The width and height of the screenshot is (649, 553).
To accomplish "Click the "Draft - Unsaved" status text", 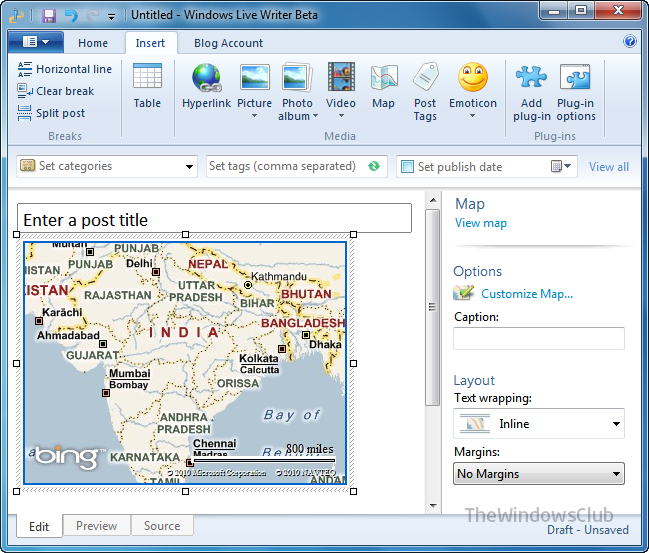I will [588, 530].
